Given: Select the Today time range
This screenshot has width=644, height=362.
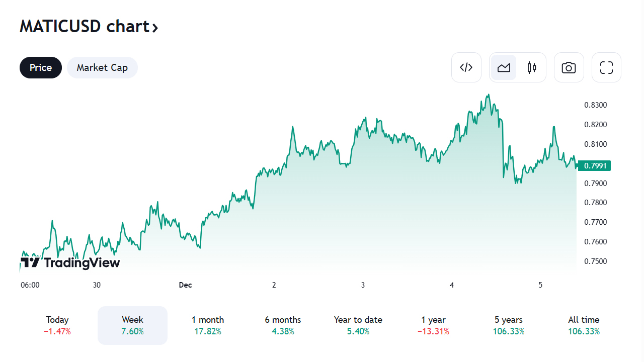Looking at the screenshot, I should click(x=57, y=325).
